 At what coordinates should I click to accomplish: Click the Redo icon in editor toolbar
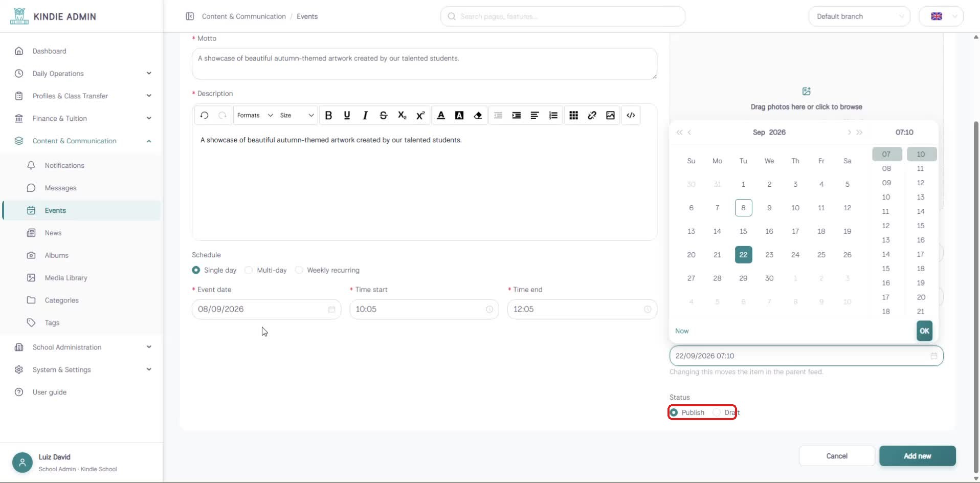[222, 116]
